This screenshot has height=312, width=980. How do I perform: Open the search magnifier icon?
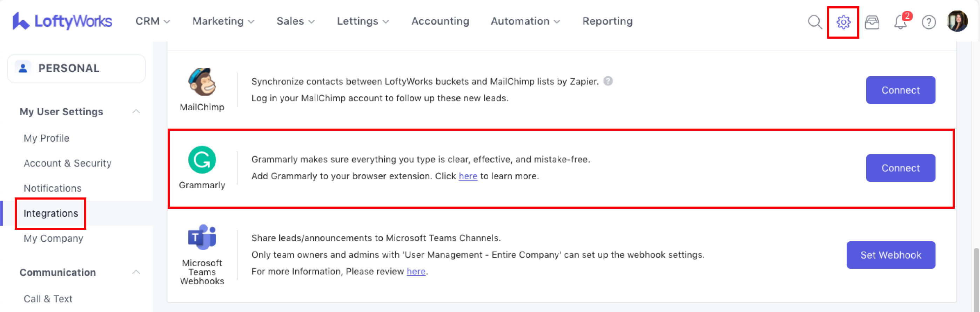click(814, 22)
